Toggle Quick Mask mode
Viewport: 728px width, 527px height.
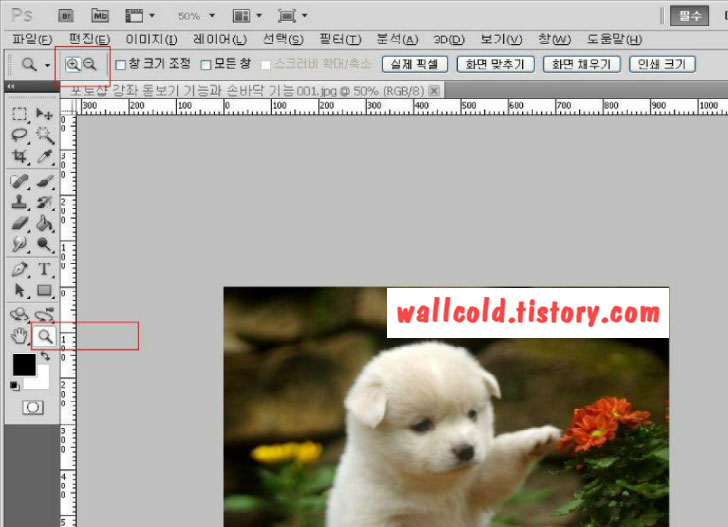32,408
